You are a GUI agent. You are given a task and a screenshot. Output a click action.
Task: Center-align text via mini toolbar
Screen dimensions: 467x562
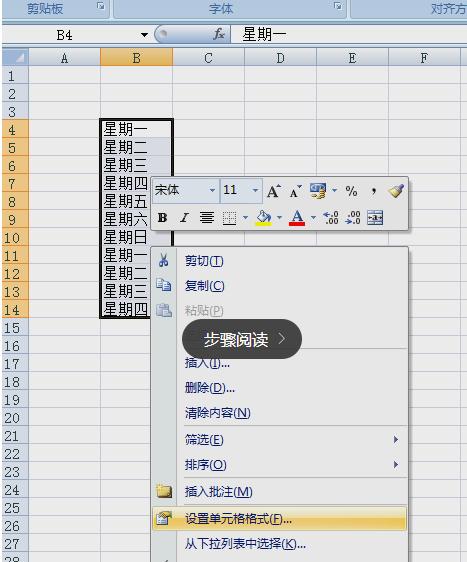[x=207, y=218]
